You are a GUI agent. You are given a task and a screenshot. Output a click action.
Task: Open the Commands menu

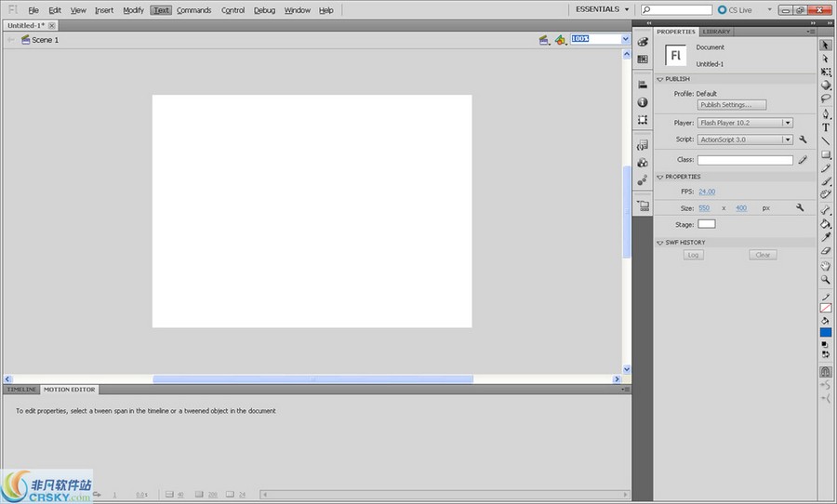[x=193, y=10]
